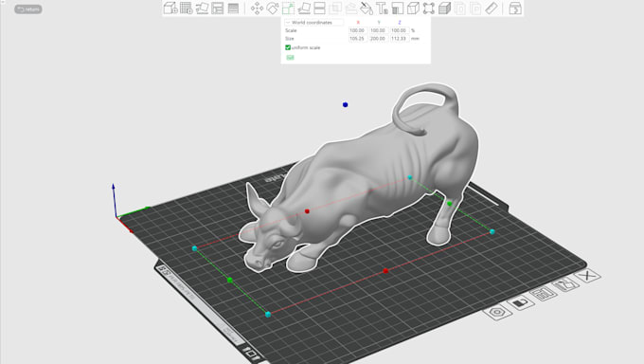
Task: Click the red scale handle near the bull's horn
Action: tap(307, 211)
